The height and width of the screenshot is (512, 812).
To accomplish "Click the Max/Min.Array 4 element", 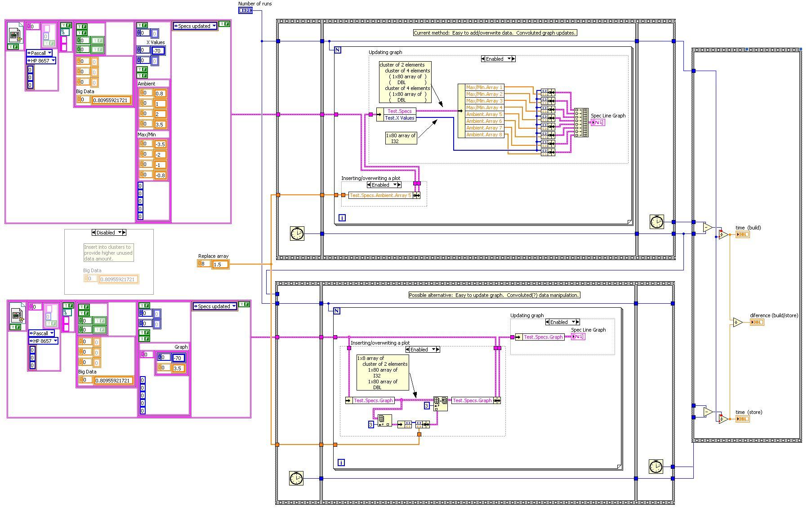I will pyautogui.click(x=484, y=108).
